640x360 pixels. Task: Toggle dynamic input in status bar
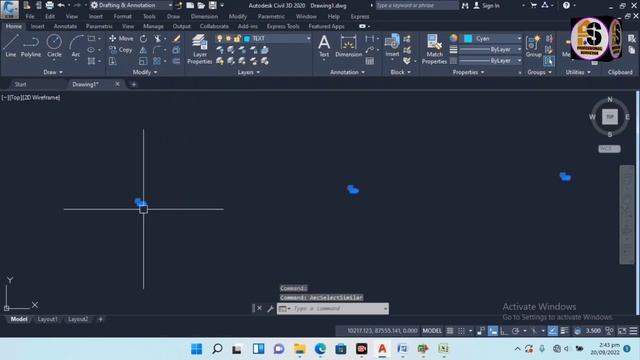[x=493, y=331]
